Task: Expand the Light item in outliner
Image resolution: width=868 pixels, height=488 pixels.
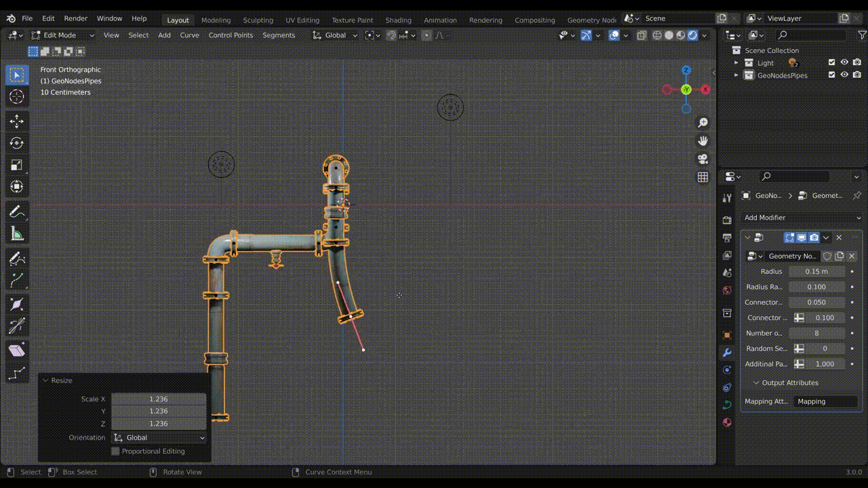Action: (736, 63)
